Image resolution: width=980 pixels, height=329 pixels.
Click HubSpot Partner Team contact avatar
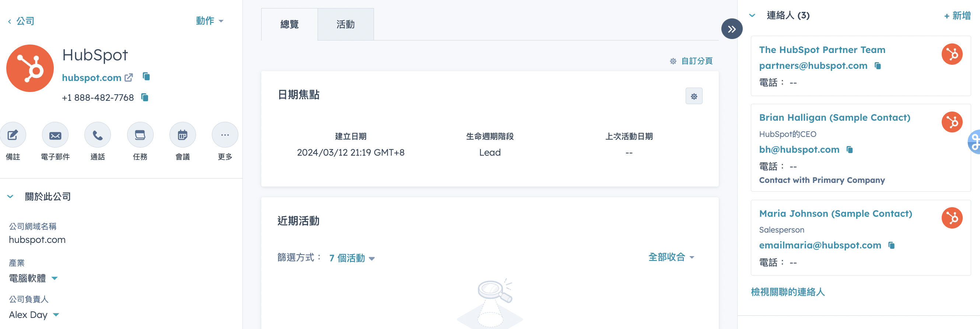pyautogui.click(x=952, y=54)
